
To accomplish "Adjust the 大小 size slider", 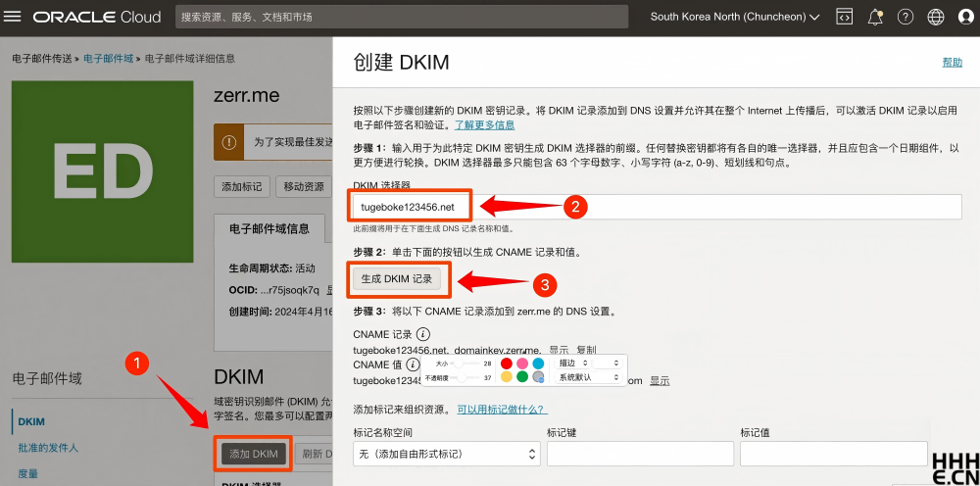I will tap(466, 363).
